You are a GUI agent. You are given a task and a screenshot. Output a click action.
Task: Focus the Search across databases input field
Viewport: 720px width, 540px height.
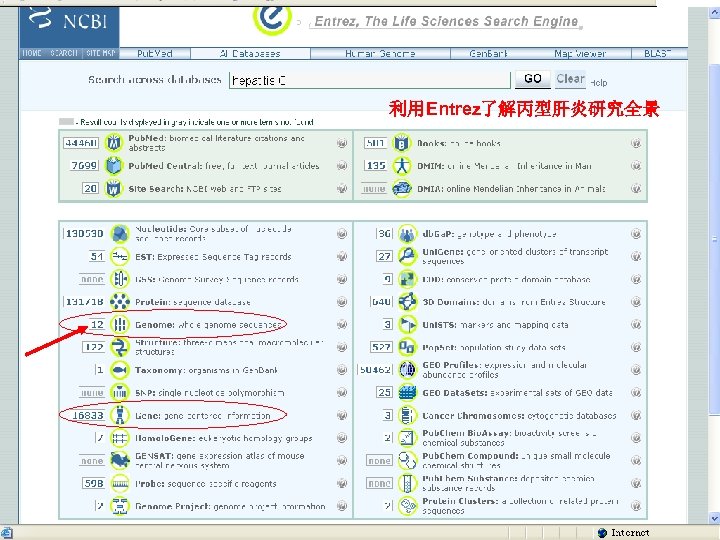[370, 80]
